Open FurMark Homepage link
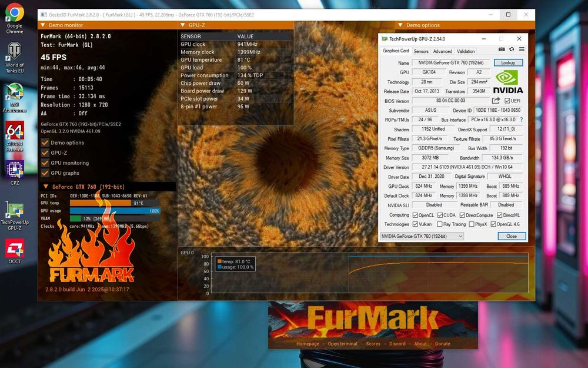This screenshot has height=368, width=588. tap(308, 344)
